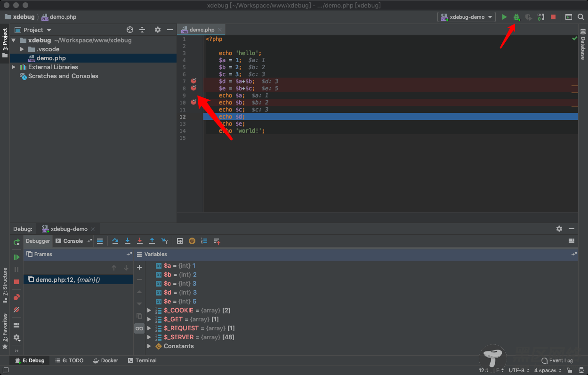Open the Favorites side tab
The width and height of the screenshot is (588, 375).
click(x=5, y=331)
